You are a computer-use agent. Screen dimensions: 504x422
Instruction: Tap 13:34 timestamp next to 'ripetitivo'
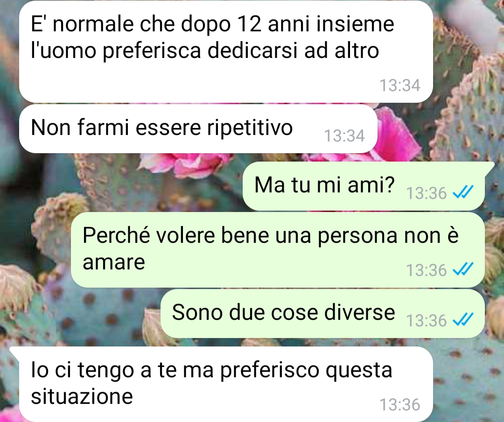(344, 135)
